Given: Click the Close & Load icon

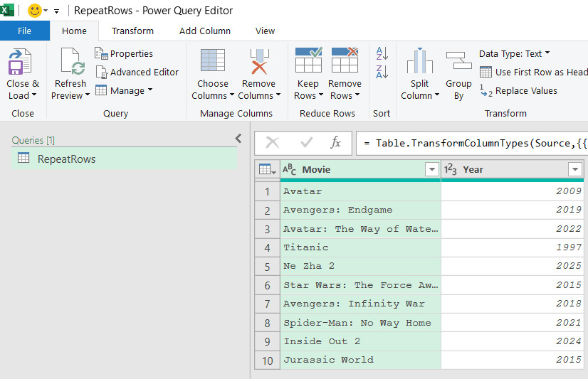Looking at the screenshot, I should [20, 63].
